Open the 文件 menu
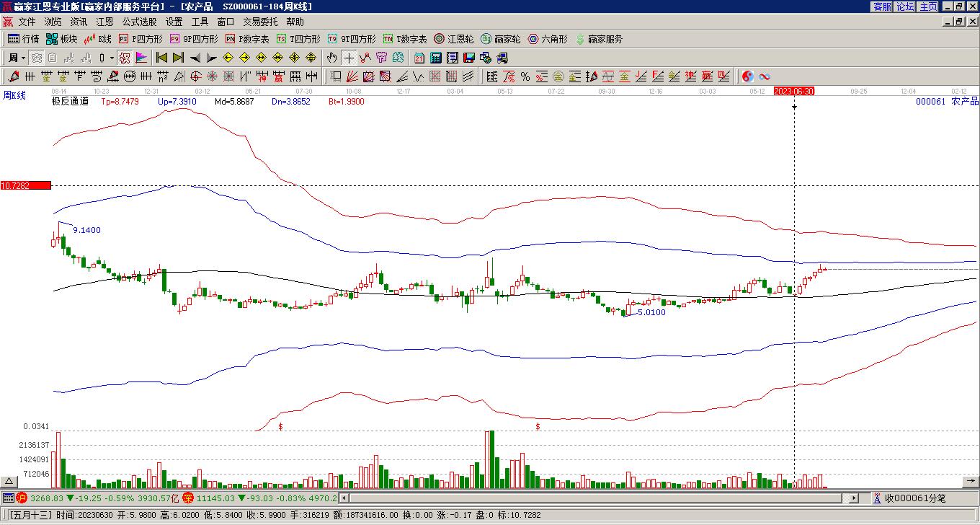Viewport: 980px width, 525px height. 27,22
